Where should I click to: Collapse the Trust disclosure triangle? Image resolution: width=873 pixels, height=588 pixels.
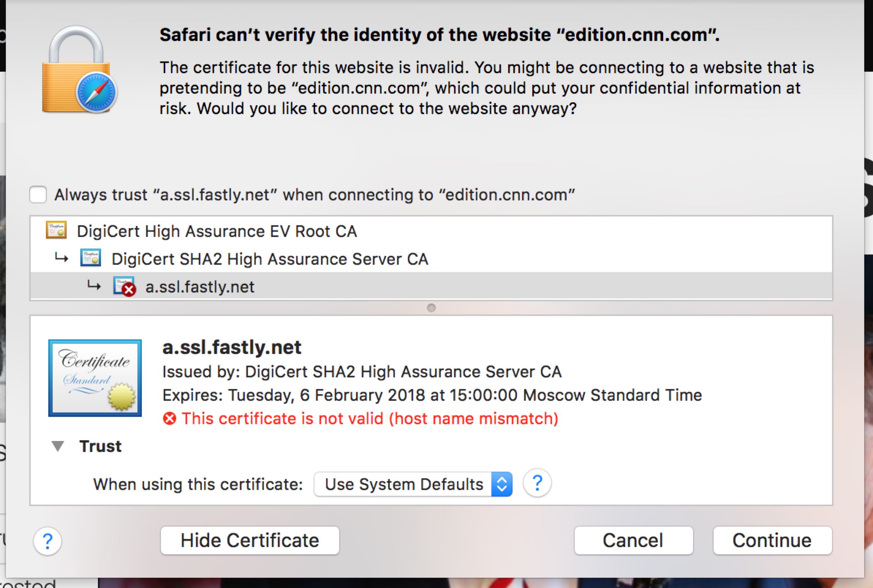point(58,446)
